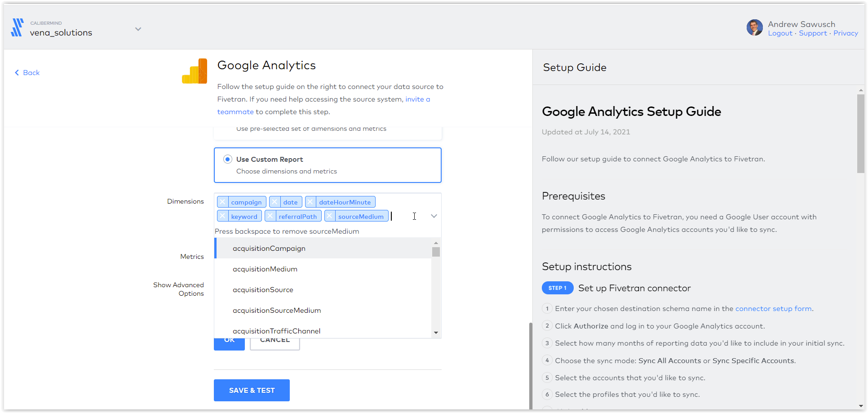This screenshot has width=868, height=413.
Task: Choose acquisitionSourceMedium from the dimensions list
Action: click(323, 310)
